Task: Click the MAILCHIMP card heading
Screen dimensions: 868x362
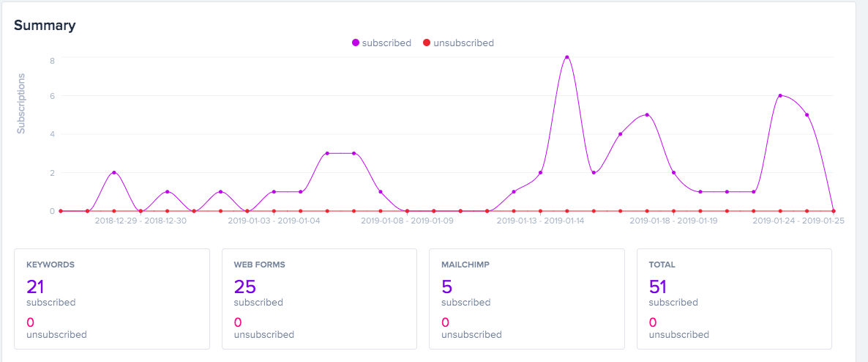Action: [x=466, y=265]
